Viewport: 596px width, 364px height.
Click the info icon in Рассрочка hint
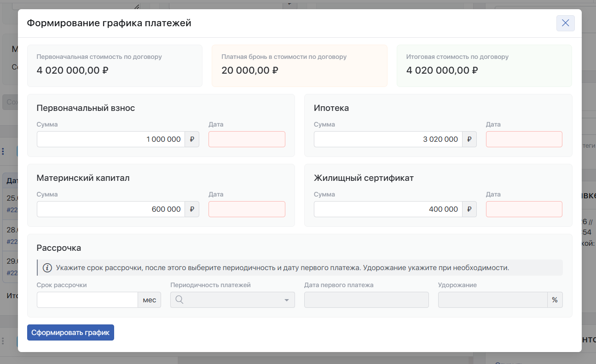[47, 268]
